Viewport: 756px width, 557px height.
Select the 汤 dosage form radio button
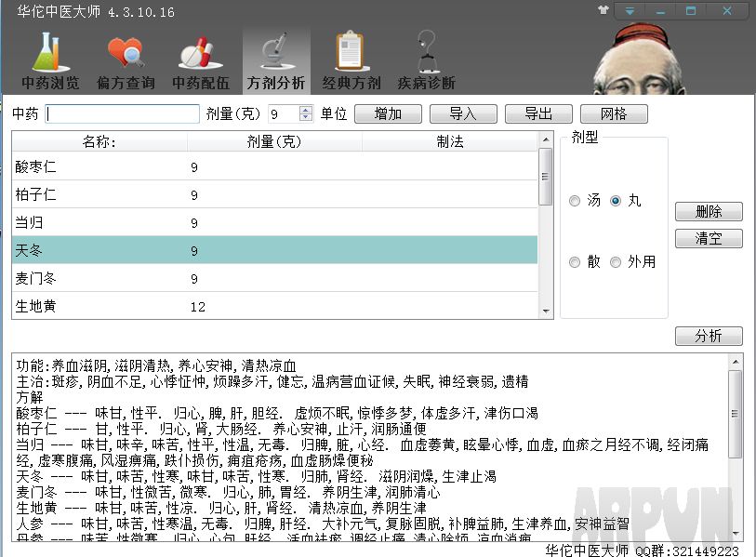(x=575, y=201)
